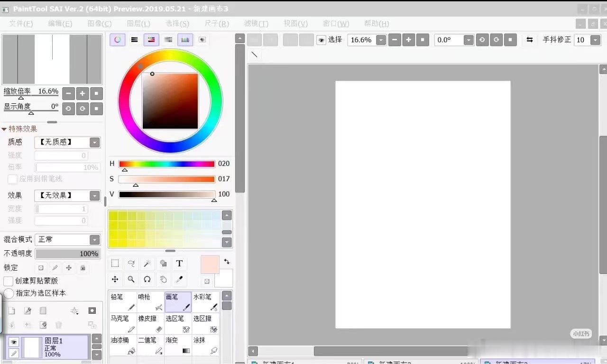Open the 滤镜(T) menu
Screen dimensions: 607x364
point(256,24)
